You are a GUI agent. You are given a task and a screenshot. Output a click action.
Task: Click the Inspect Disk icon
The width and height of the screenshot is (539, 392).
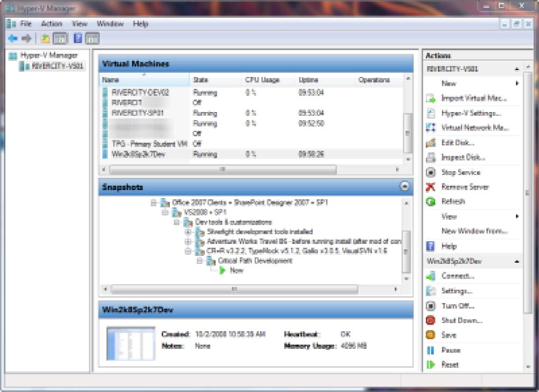coord(431,158)
